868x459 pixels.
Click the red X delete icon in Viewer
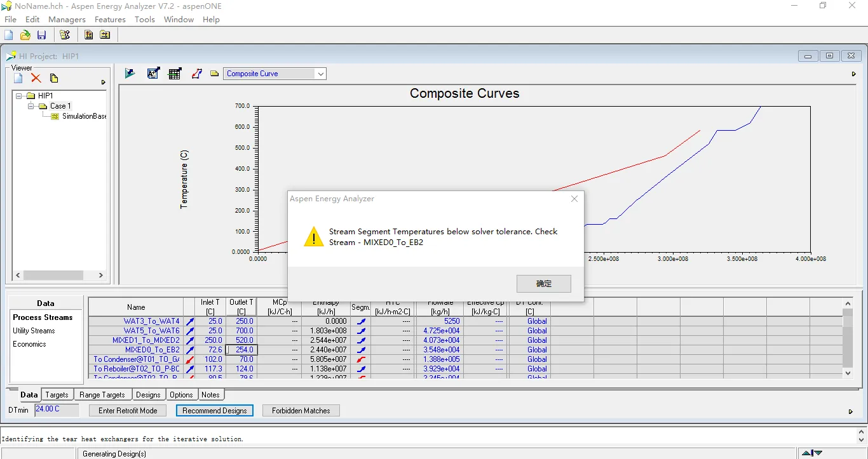click(36, 78)
